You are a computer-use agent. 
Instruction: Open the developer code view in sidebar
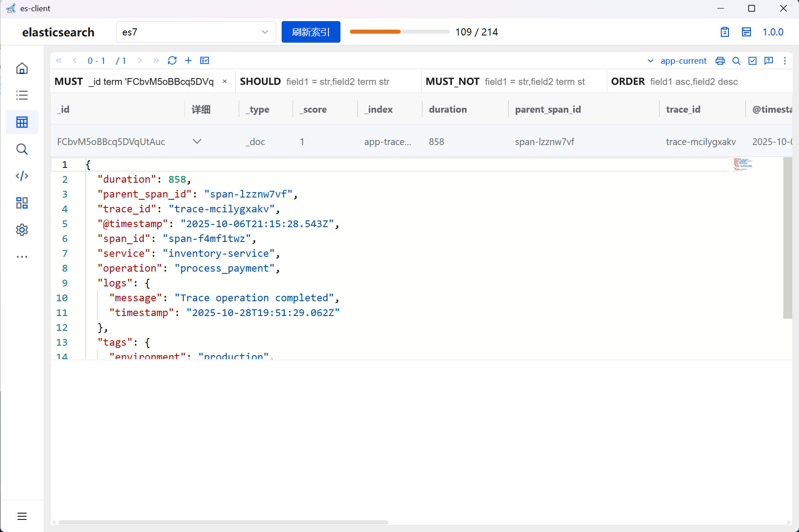(x=22, y=176)
